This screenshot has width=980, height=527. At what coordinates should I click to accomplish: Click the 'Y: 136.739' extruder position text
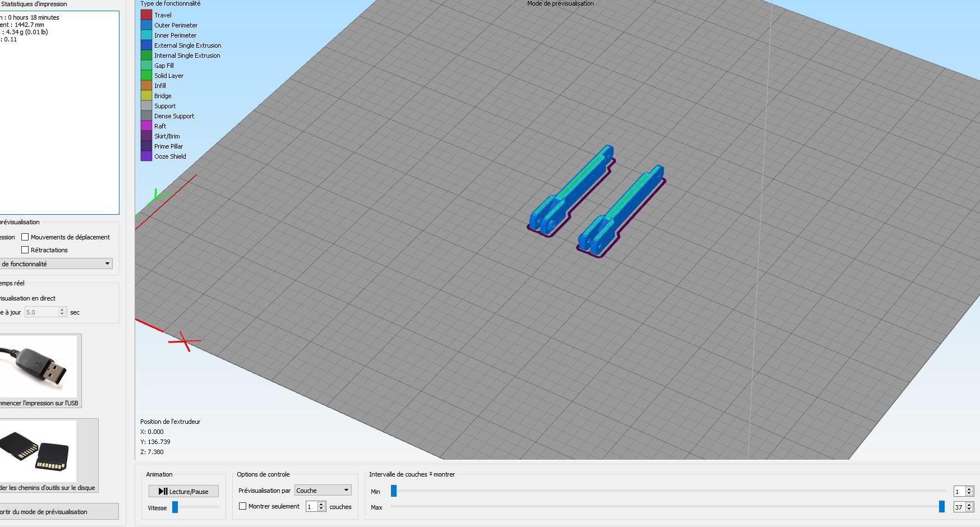(x=155, y=442)
